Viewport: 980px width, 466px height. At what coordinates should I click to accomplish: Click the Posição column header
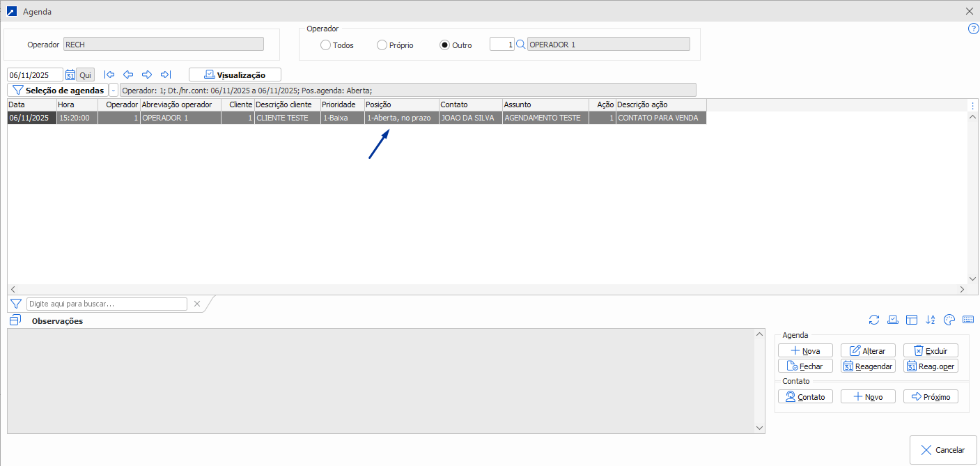coord(402,104)
